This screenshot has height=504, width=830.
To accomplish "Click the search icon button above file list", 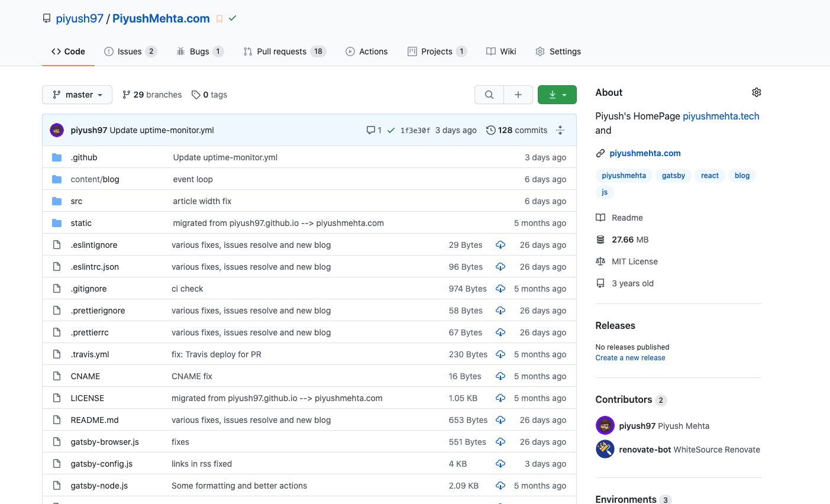I will click(489, 95).
